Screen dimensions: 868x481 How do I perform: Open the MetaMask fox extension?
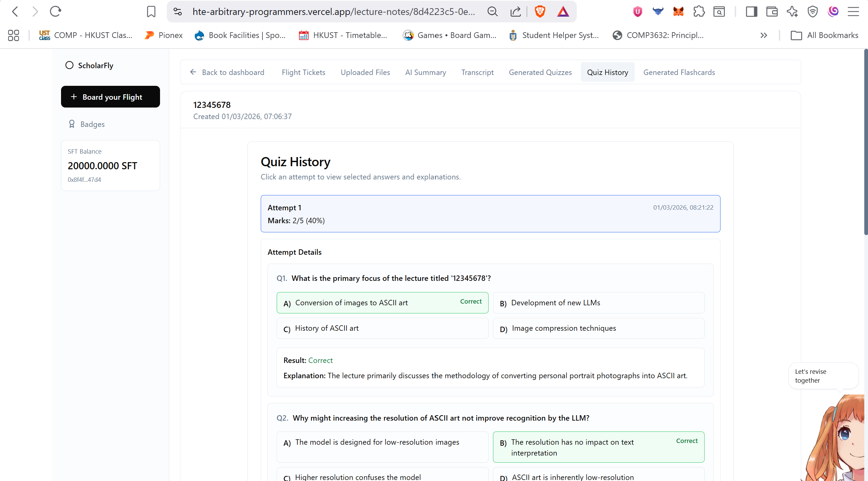pyautogui.click(x=678, y=12)
